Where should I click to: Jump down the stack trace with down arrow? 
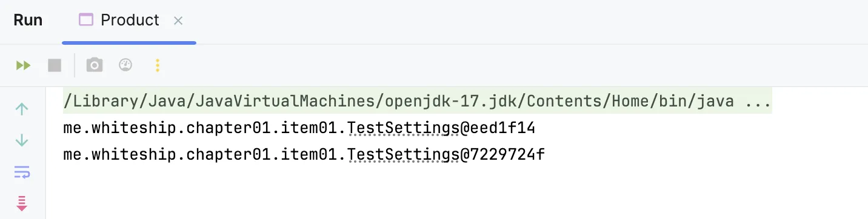point(22,140)
